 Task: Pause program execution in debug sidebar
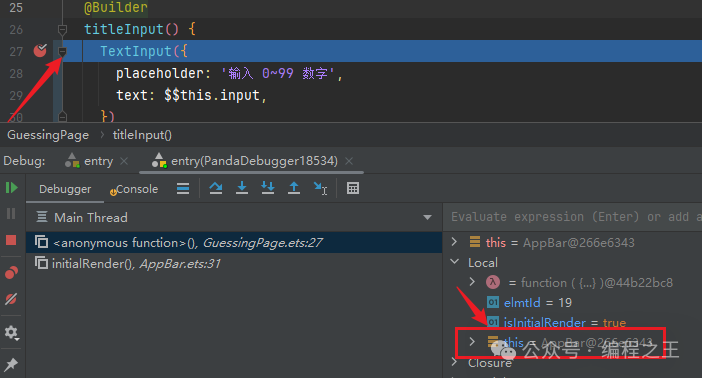pyautogui.click(x=11, y=214)
